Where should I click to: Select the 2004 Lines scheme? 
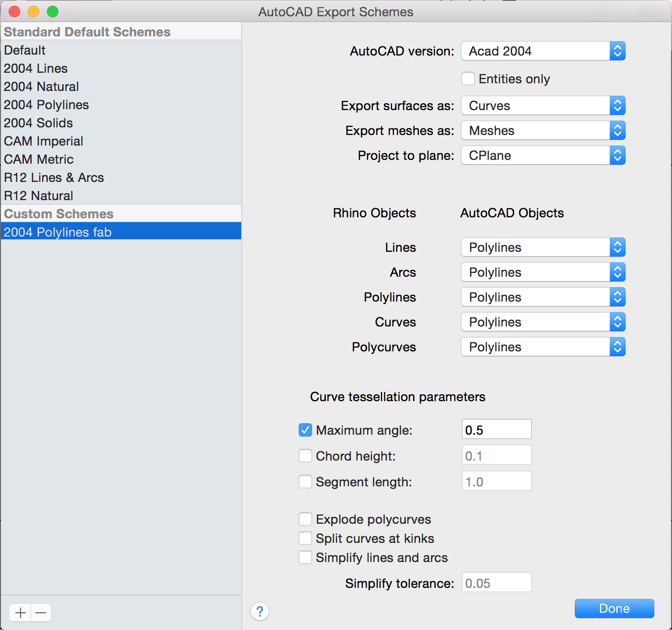(121, 68)
